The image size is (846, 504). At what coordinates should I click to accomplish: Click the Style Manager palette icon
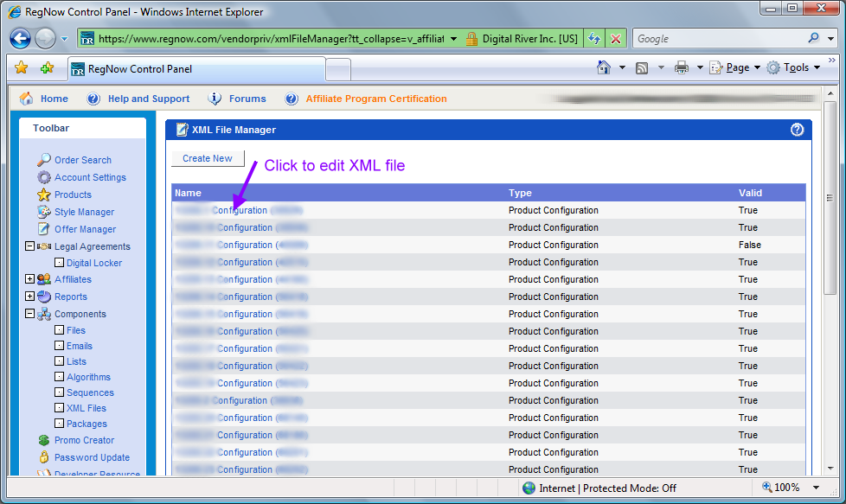pos(44,212)
